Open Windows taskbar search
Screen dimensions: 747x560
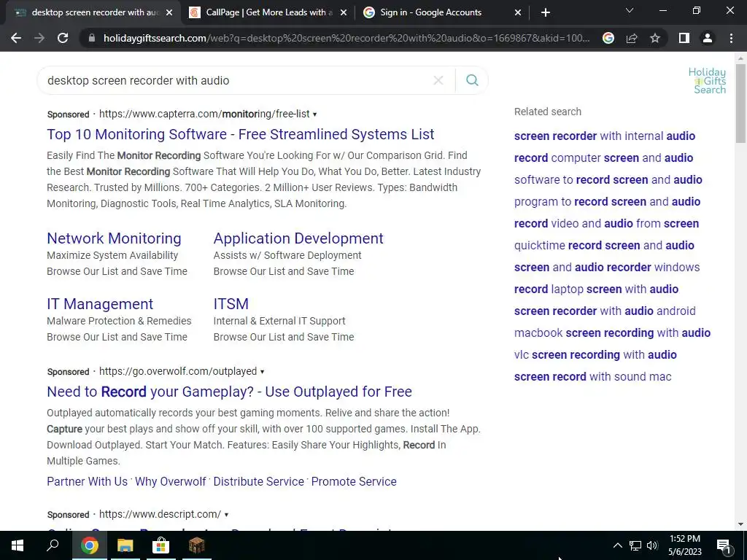click(53, 545)
